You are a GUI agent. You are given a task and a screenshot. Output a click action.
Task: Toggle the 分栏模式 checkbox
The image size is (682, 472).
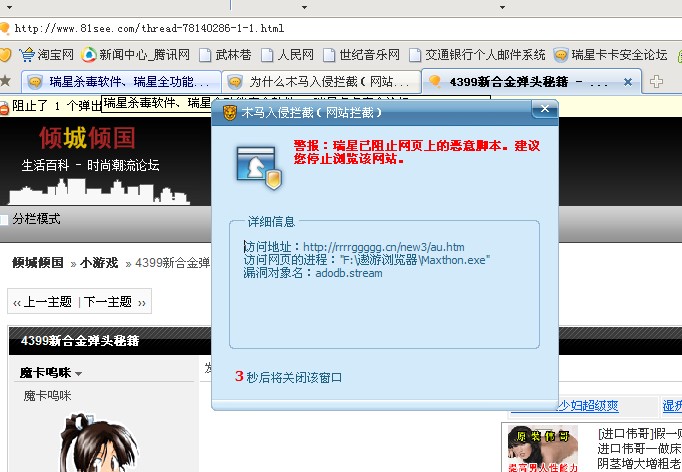pyautogui.click(x=4, y=220)
